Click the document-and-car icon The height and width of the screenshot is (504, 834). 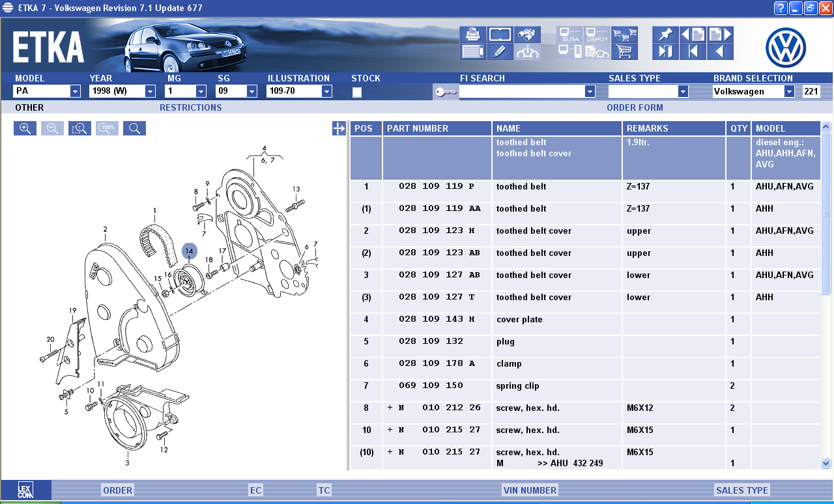pyautogui.click(x=597, y=51)
